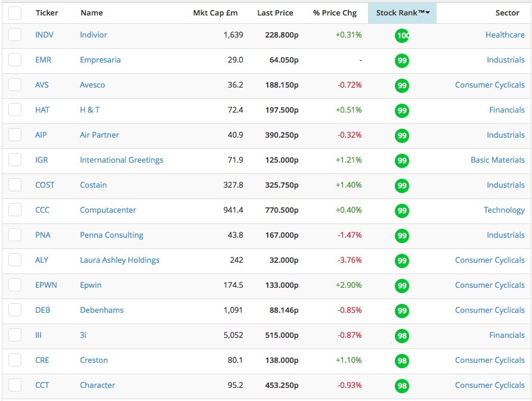Sort by Last Price header

[275, 13]
